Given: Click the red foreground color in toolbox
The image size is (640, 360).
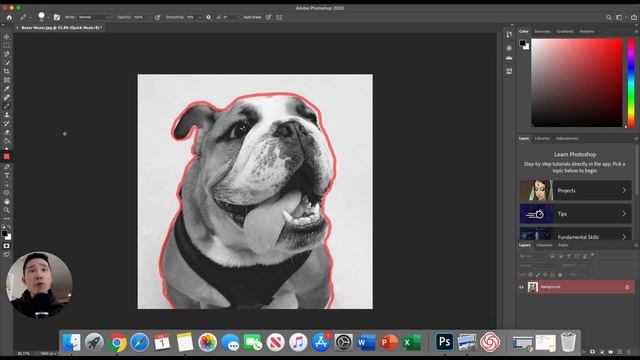Looking at the screenshot, I should tap(7, 156).
